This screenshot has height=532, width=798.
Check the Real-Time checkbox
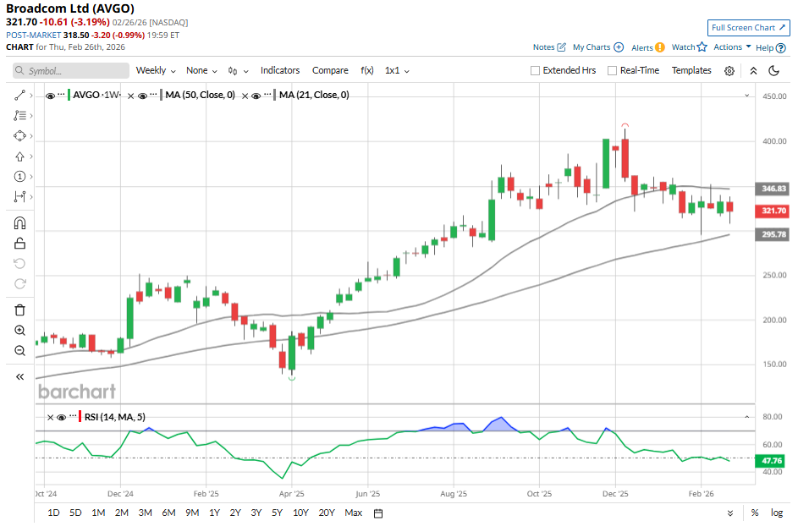tap(612, 71)
